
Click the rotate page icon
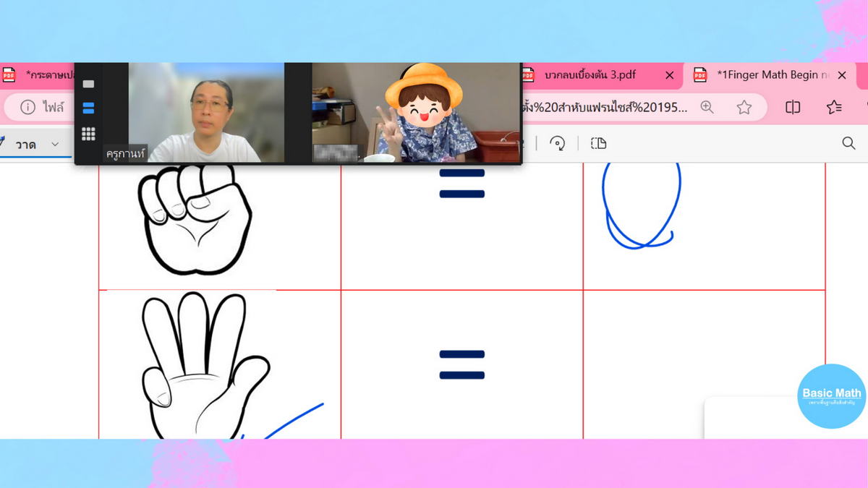click(x=557, y=143)
